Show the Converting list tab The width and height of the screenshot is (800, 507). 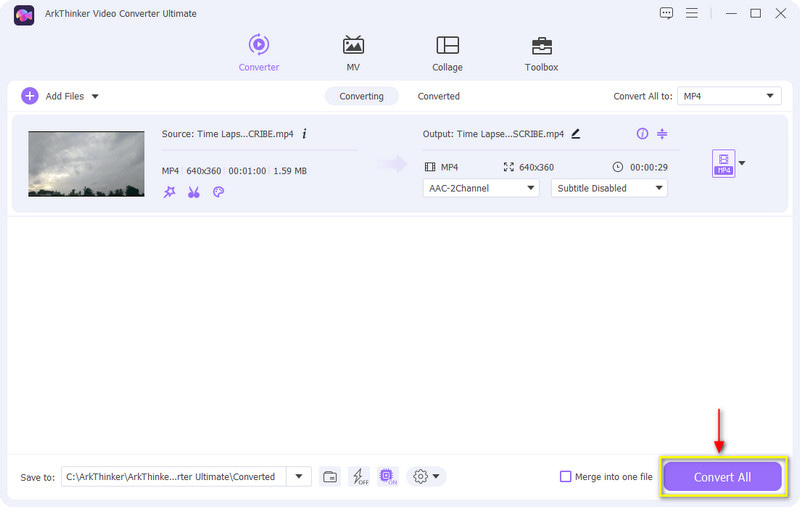(x=361, y=96)
